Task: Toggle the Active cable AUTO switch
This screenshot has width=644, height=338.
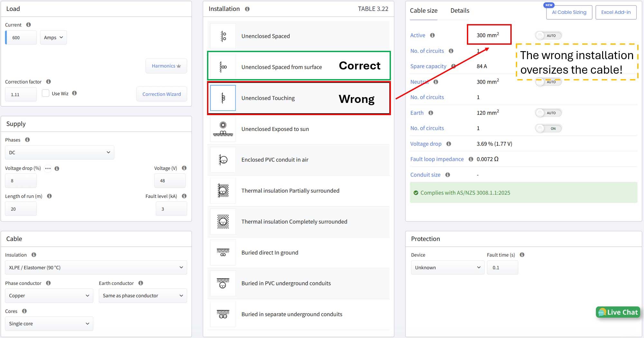Action: (x=548, y=36)
